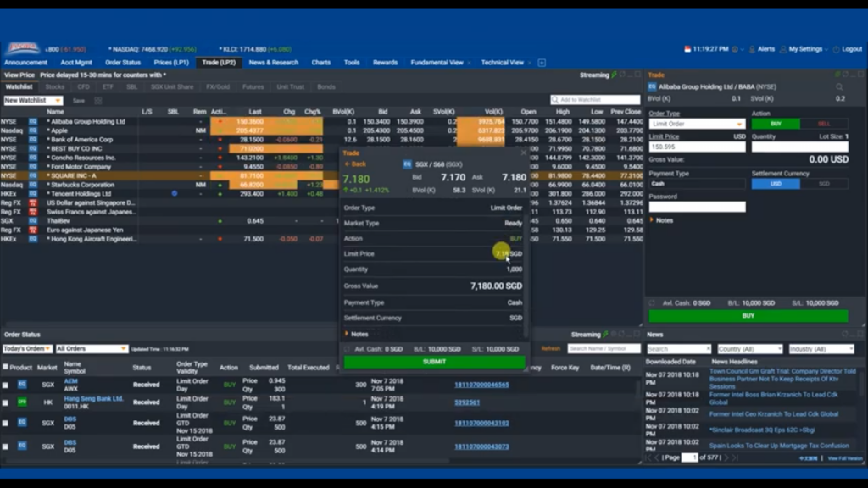Viewport: 868px width, 488px height.
Task: Open order number 181107000046565
Action: 481,385
